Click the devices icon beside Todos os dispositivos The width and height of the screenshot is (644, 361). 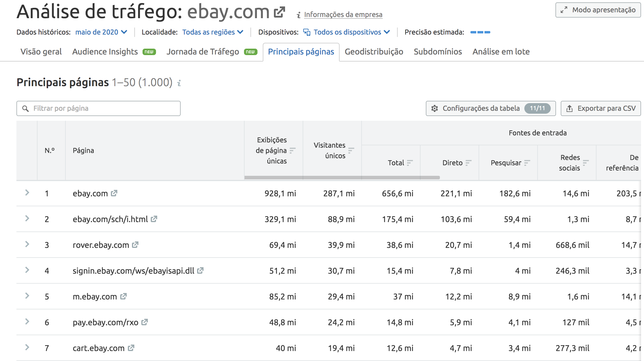(x=307, y=32)
